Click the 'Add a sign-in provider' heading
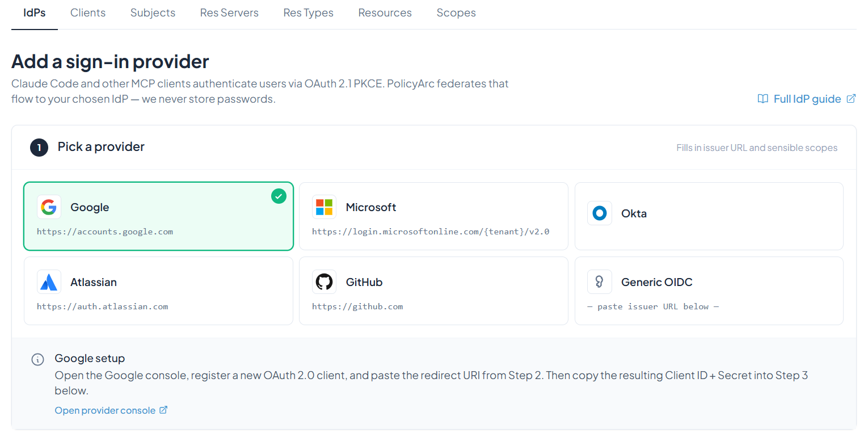 110,61
